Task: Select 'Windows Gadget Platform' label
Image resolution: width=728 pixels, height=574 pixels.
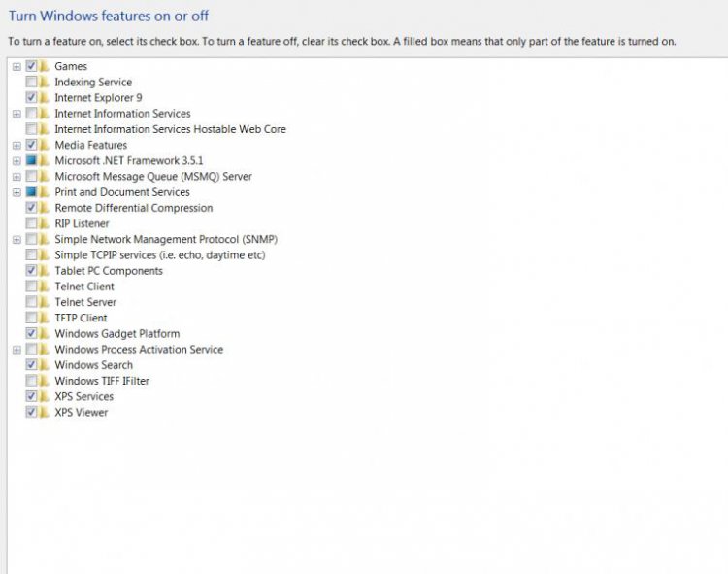Action: 117,333
